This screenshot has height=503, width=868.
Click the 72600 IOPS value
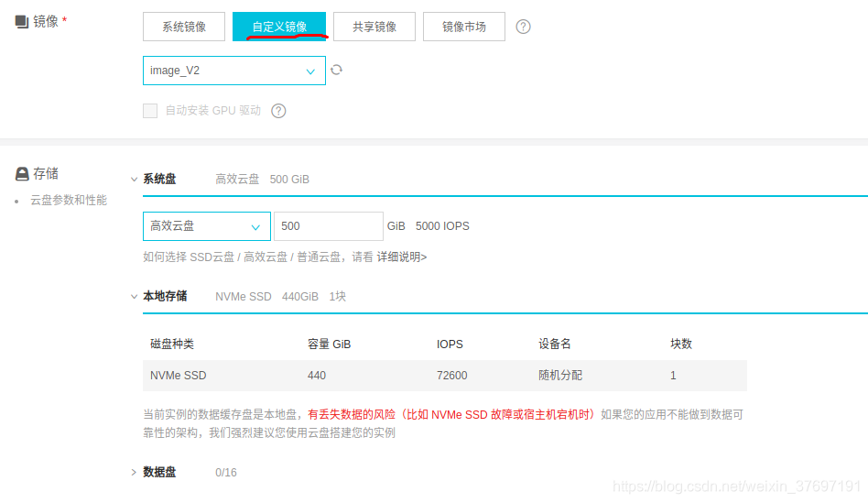pyautogui.click(x=451, y=376)
